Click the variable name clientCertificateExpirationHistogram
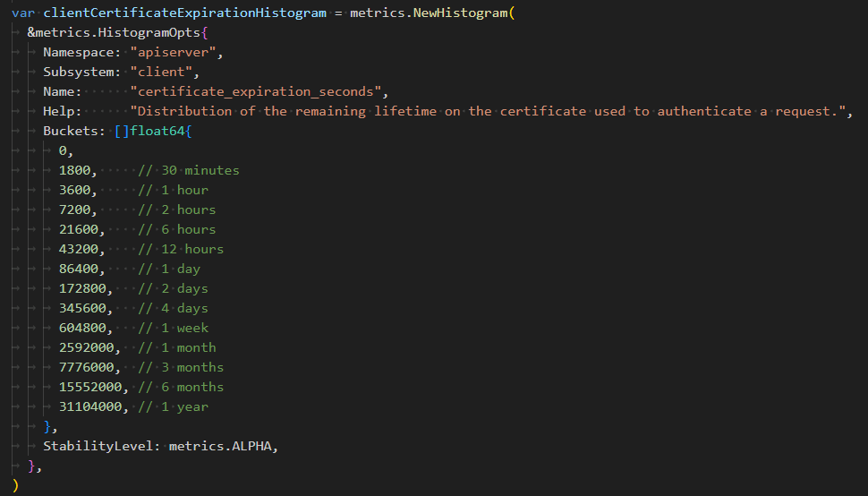The image size is (868, 496). click(x=185, y=13)
